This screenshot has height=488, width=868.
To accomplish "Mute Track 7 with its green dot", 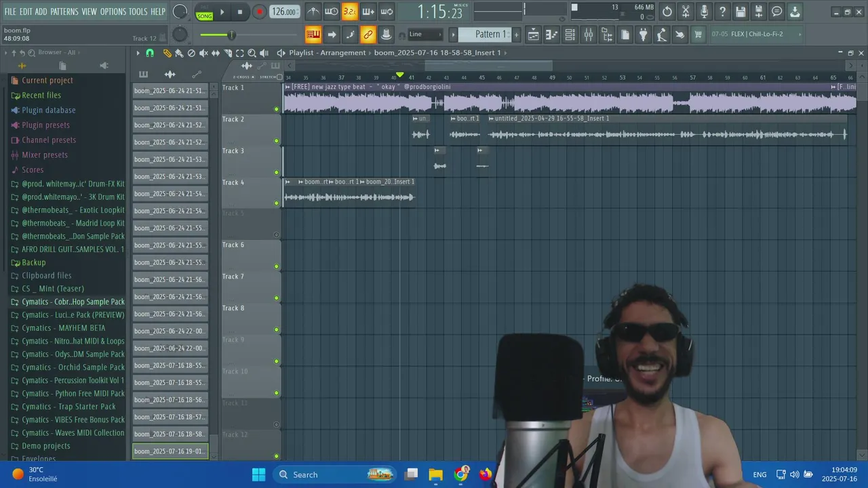I will [x=276, y=298].
